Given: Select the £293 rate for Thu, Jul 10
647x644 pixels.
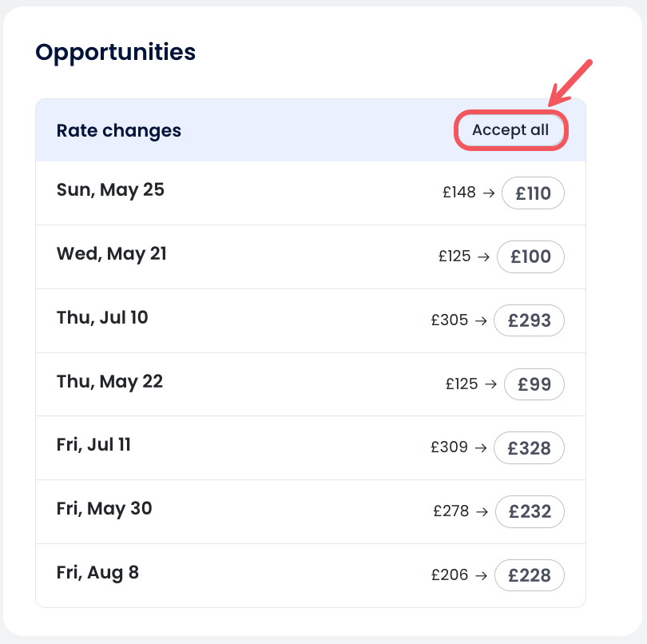Looking at the screenshot, I should click(529, 320).
